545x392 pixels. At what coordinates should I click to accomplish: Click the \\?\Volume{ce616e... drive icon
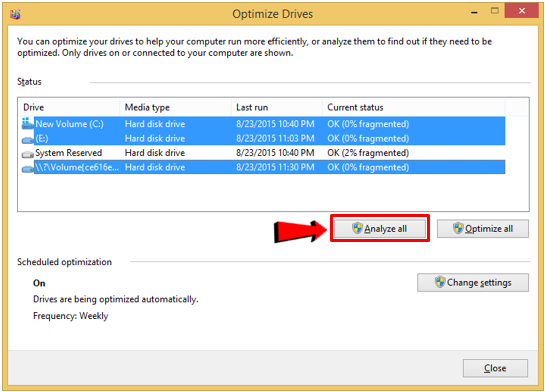click(27, 169)
